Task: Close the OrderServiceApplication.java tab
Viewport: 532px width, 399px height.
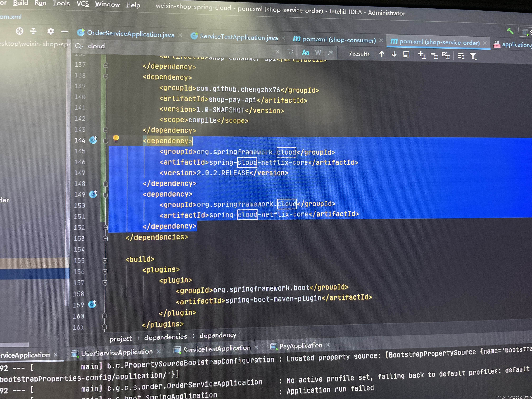Action: point(180,35)
